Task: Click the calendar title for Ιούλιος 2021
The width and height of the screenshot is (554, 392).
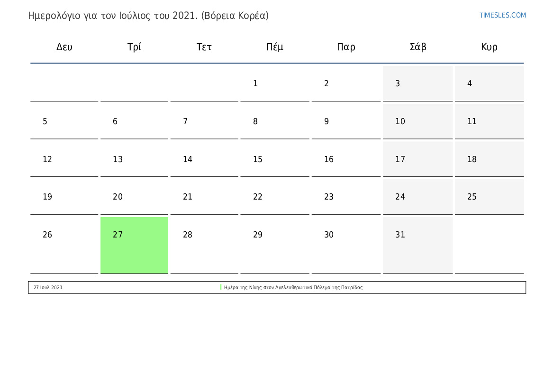Action: (148, 16)
